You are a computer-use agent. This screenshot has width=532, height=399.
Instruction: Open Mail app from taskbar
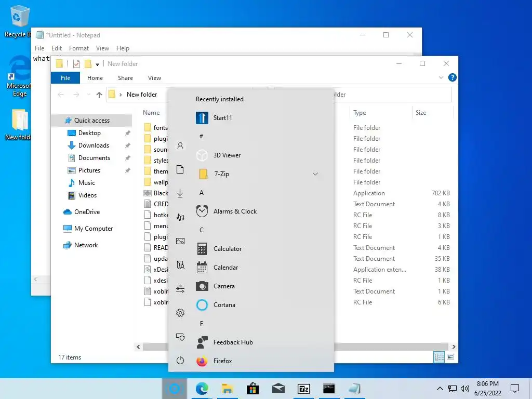pyautogui.click(x=278, y=389)
